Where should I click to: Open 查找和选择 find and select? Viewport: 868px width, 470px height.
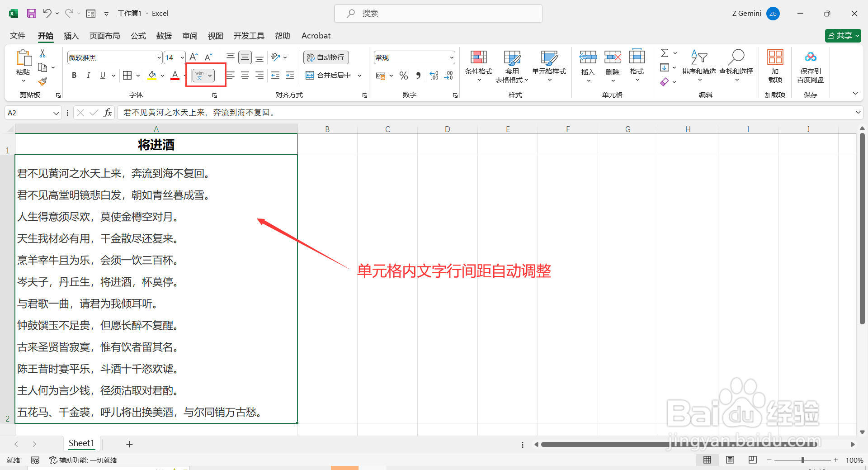click(x=736, y=63)
